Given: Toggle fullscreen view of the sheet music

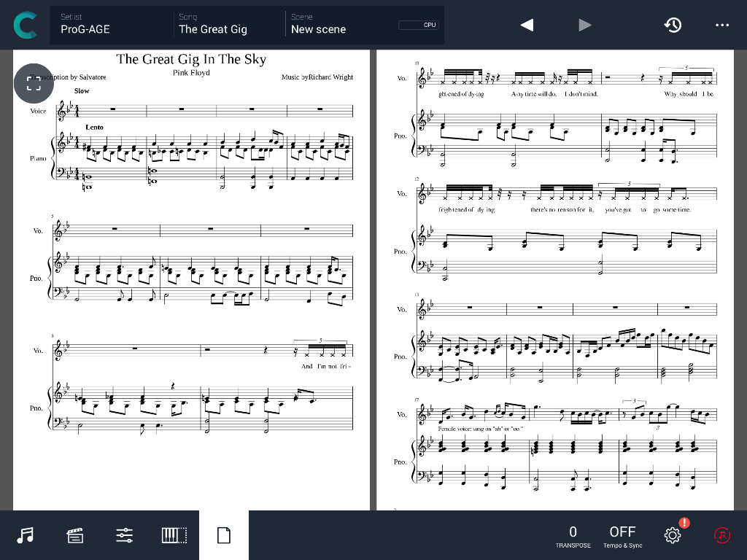Looking at the screenshot, I should 34,83.
